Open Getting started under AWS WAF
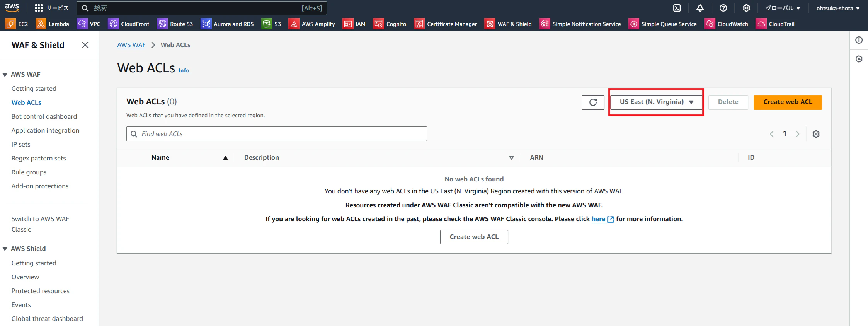This screenshot has width=868, height=326. click(x=34, y=89)
